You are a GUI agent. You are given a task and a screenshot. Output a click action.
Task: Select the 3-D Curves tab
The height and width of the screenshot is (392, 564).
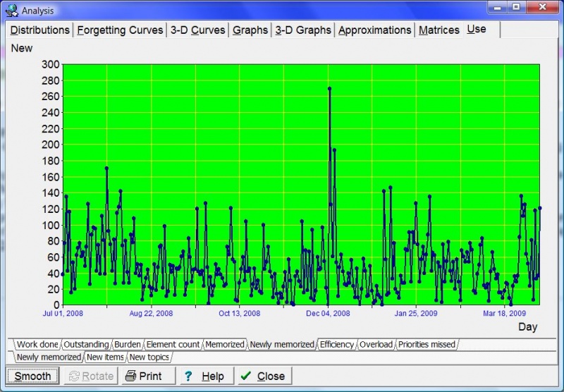197,30
